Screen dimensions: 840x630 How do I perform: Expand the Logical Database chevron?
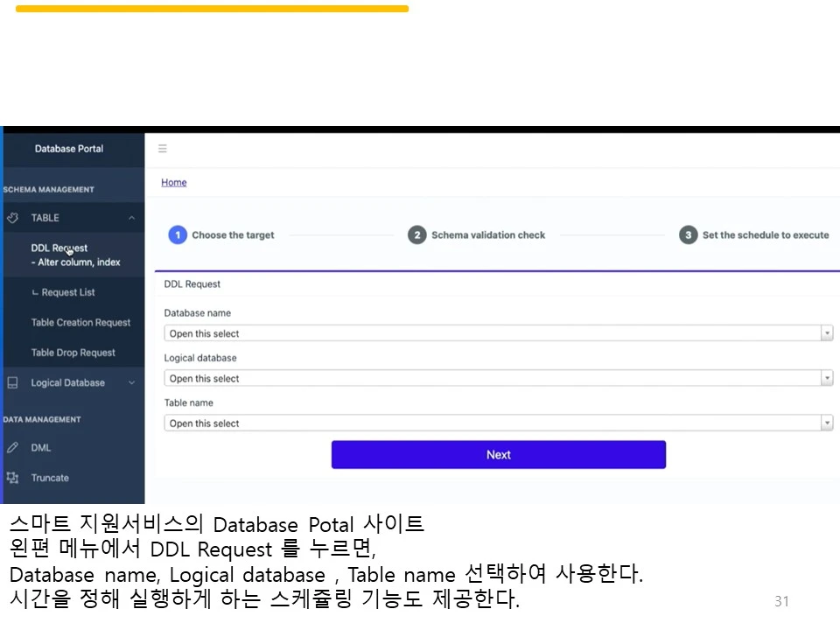coord(132,382)
